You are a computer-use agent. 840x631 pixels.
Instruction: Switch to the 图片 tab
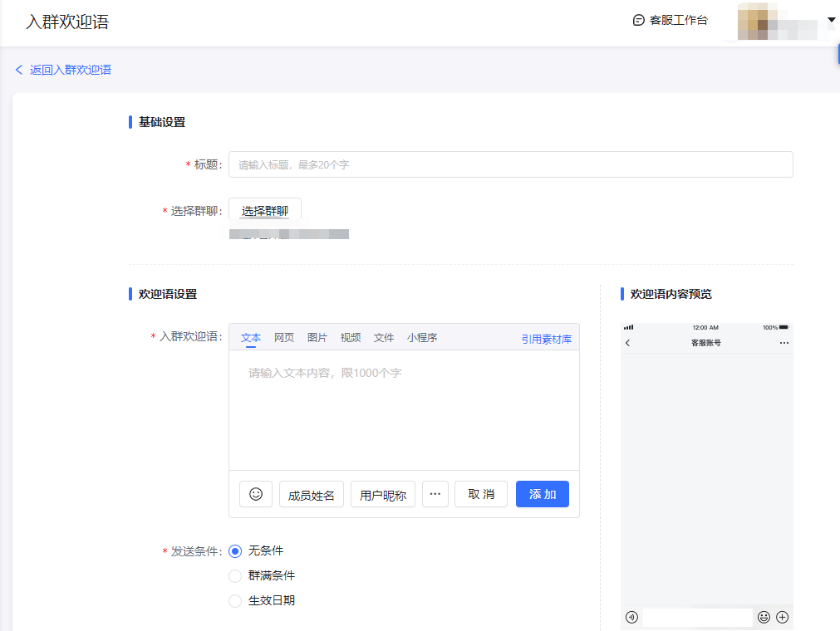tap(317, 338)
